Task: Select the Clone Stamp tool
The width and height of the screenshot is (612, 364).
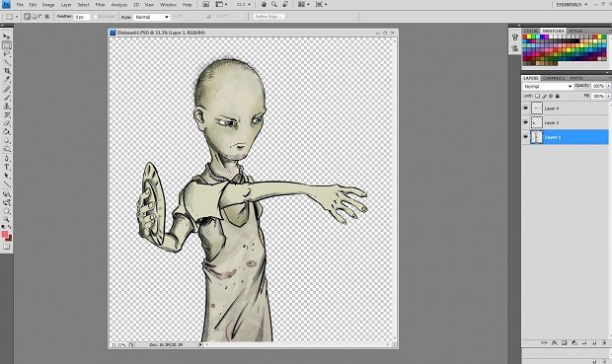Action: pos(7,107)
